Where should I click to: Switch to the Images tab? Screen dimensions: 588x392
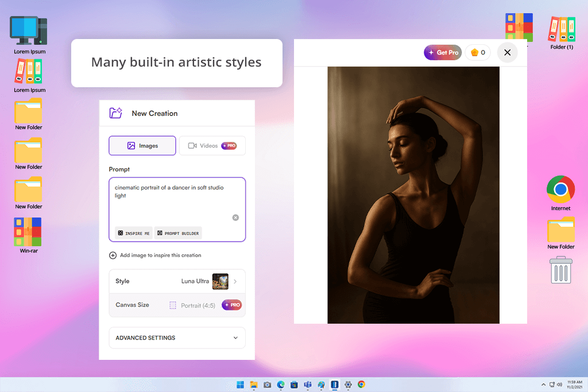(x=142, y=145)
